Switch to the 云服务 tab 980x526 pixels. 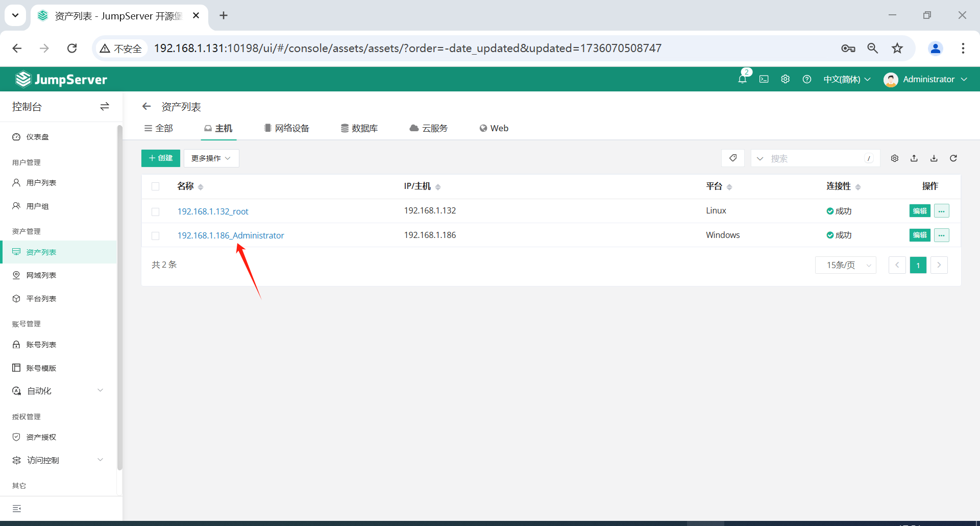coord(429,128)
